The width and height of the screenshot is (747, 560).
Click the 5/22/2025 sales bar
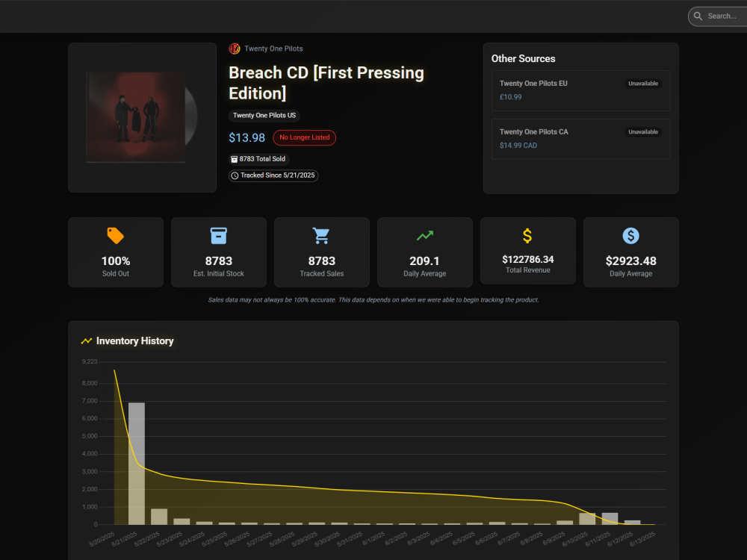tap(159, 517)
